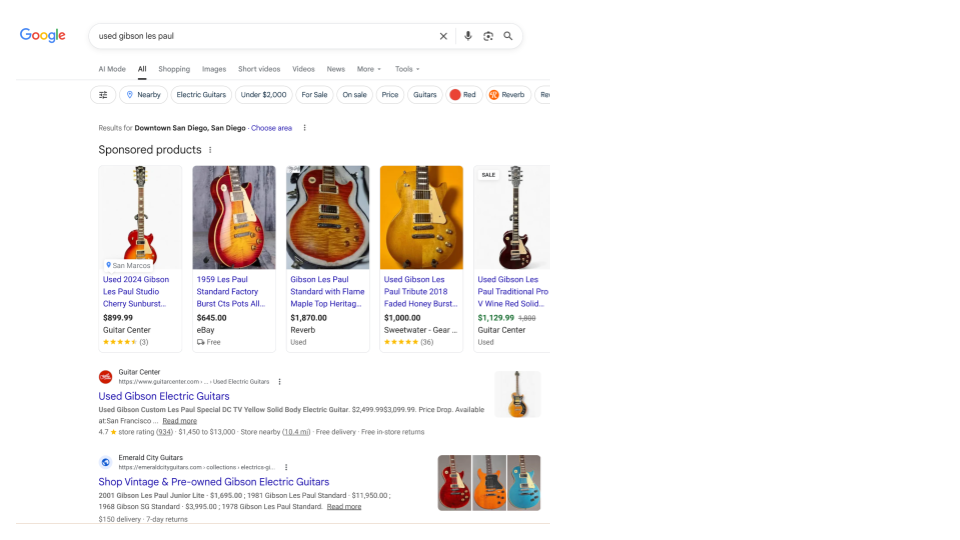Open Used Gibson Electric Guitars link
960x540 pixels.
pyautogui.click(x=164, y=396)
